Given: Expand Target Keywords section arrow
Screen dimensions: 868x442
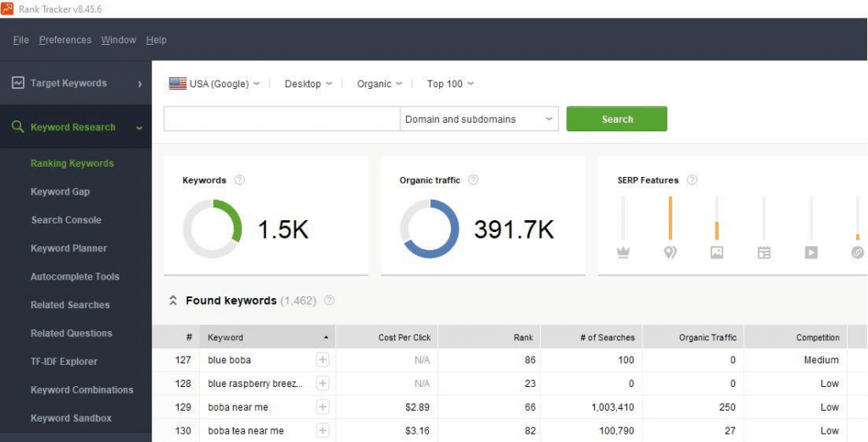Looking at the screenshot, I should (140, 84).
